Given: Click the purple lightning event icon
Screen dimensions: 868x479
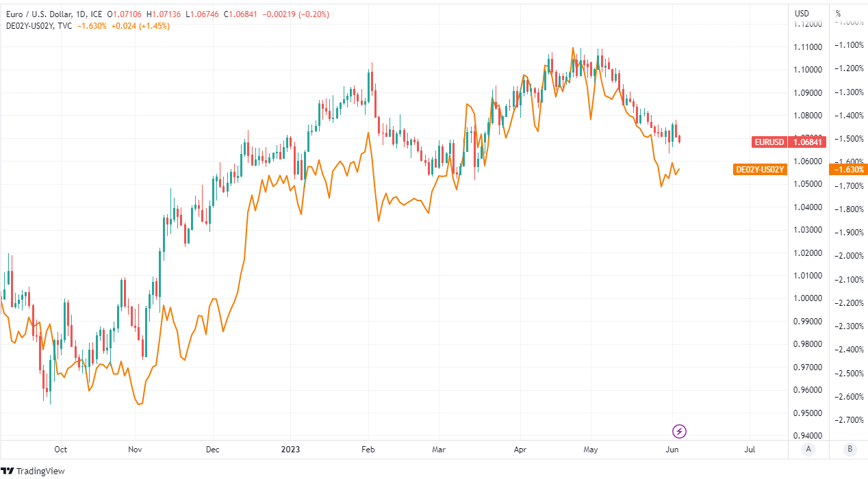Looking at the screenshot, I should point(679,431).
